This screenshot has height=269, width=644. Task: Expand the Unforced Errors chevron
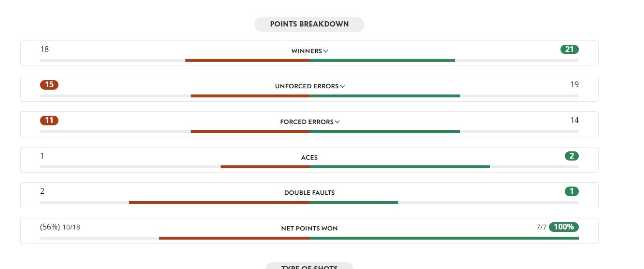(342, 86)
